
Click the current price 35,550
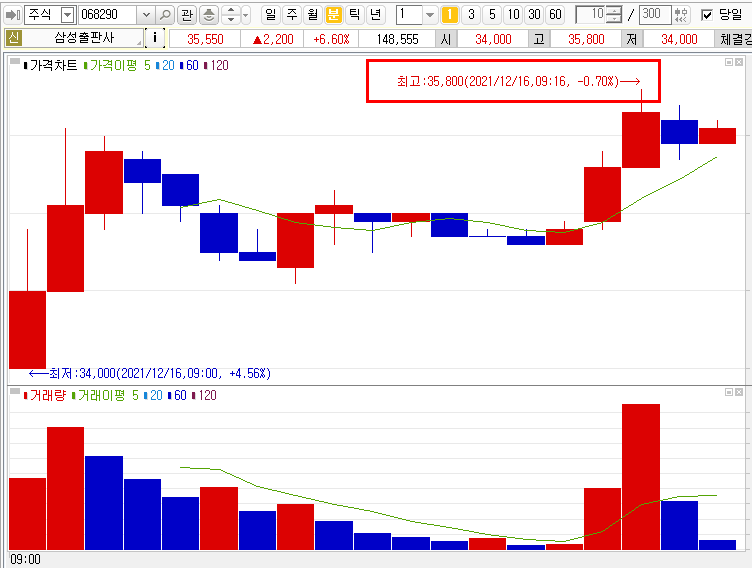click(x=205, y=39)
